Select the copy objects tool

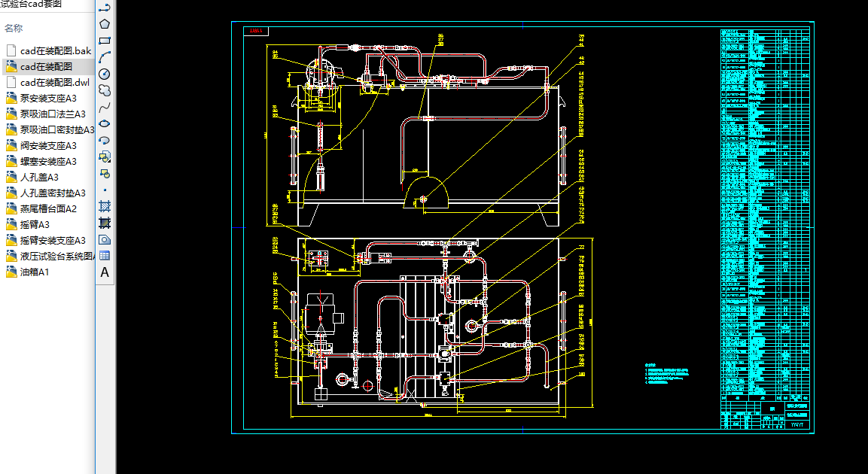[105, 157]
